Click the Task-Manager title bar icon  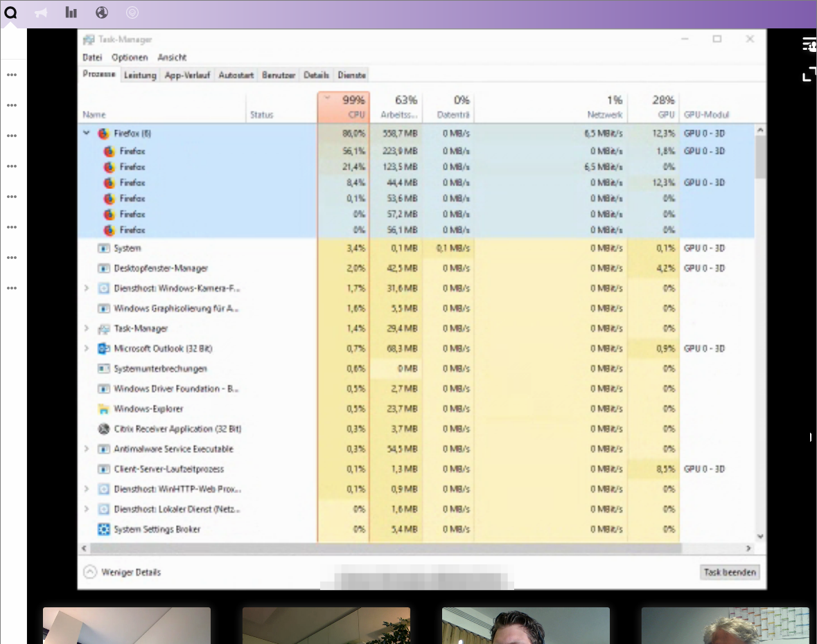tap(89, 39)
